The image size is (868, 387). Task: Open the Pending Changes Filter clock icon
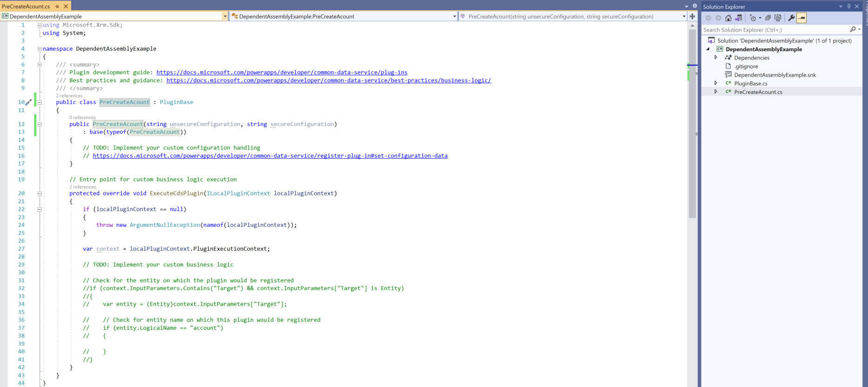tap(753, 18)
